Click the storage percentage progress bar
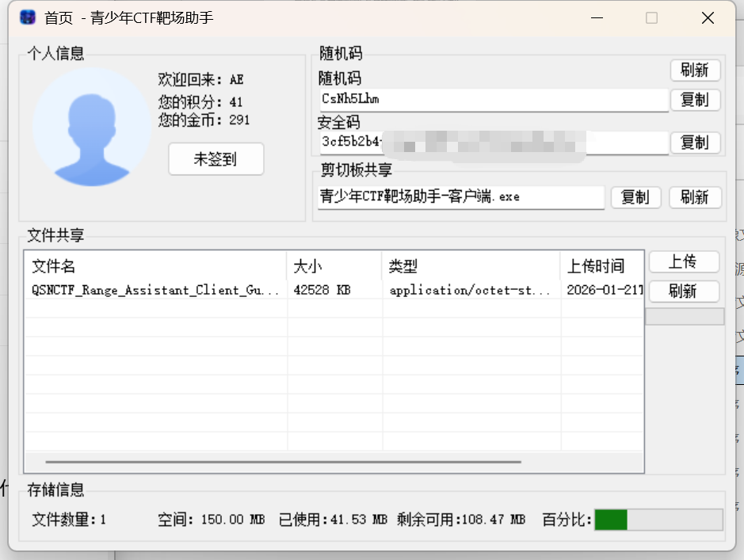Viewport: 744px width, 560px height. click(658, 520)
